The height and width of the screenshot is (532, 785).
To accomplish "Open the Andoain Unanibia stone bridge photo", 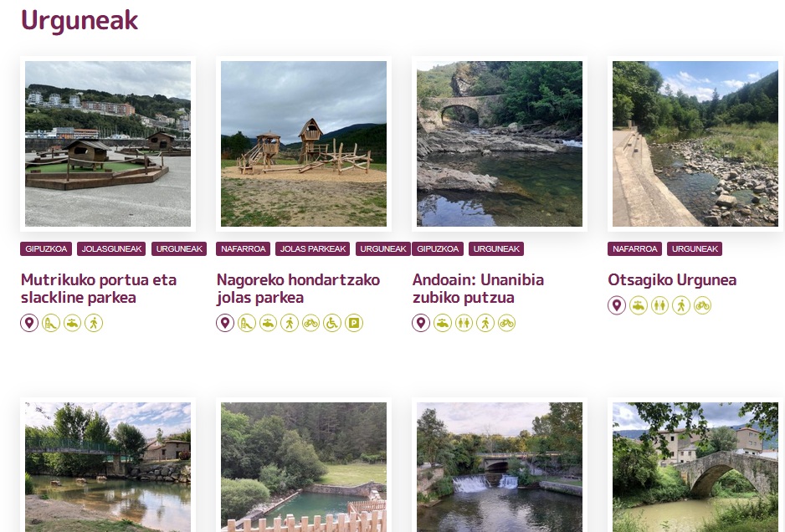I will (x=500, y=144).
